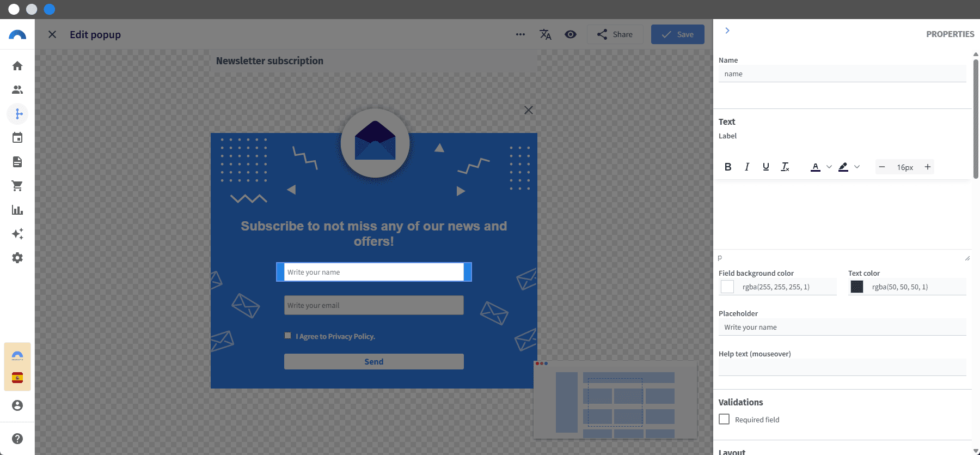Screen dimensions: 980x455
Task: Click the Name input field in Properties
Action: 842,74
